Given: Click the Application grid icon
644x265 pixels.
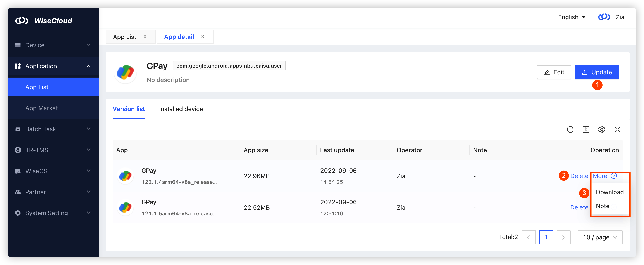Looking at the screenshot, I should click(18, 66).
